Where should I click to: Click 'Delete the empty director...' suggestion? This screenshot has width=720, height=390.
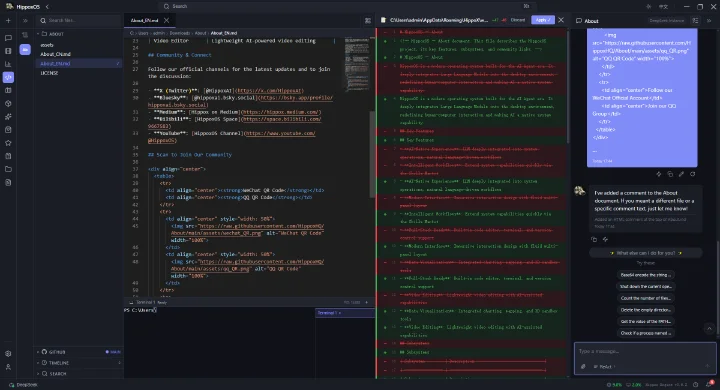point(646,310)
